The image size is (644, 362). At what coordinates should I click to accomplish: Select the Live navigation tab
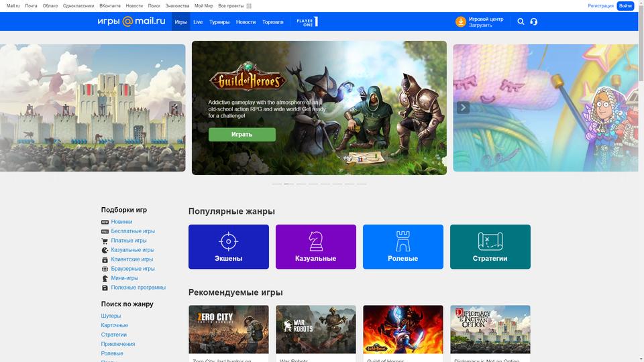198,22
